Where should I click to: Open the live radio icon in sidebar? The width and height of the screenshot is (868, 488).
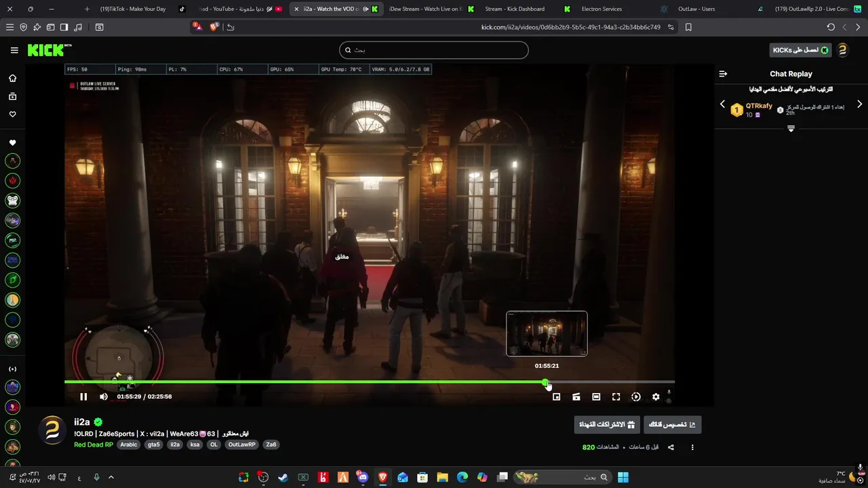coord(12,369)
